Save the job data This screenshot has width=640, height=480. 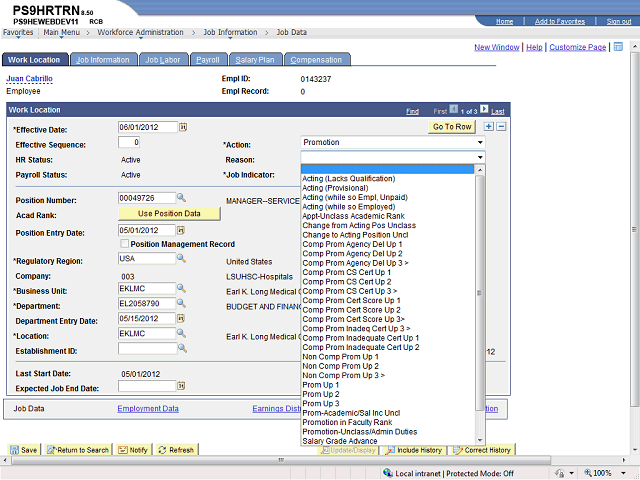pos(24,450)
